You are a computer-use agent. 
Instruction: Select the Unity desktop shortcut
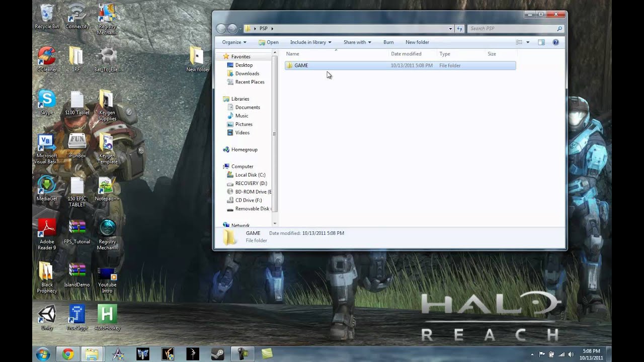coord(47,318)
